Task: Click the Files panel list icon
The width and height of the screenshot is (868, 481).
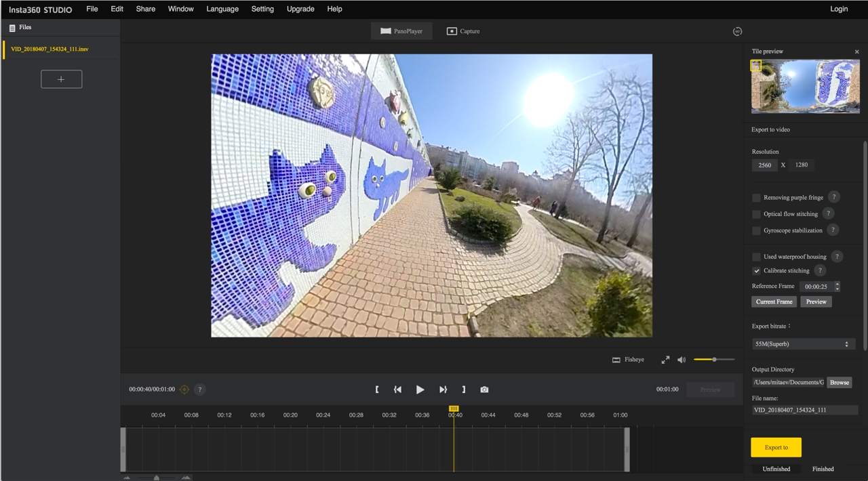Action: (12, 28)
